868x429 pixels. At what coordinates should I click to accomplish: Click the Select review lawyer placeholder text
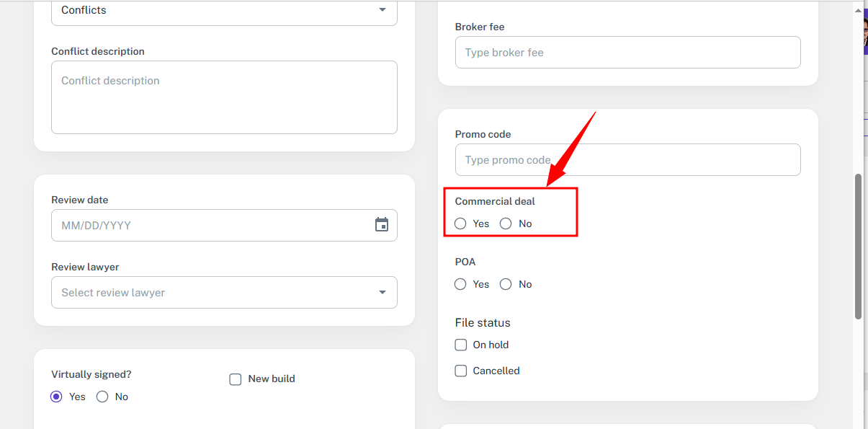click(113, 293)
